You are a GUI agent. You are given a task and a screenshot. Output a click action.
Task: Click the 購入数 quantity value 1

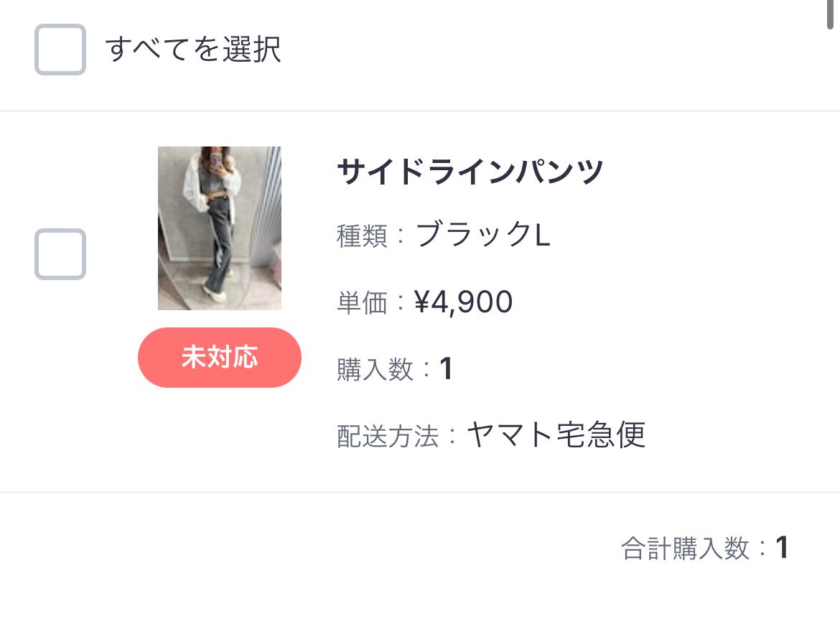point(446,369)
